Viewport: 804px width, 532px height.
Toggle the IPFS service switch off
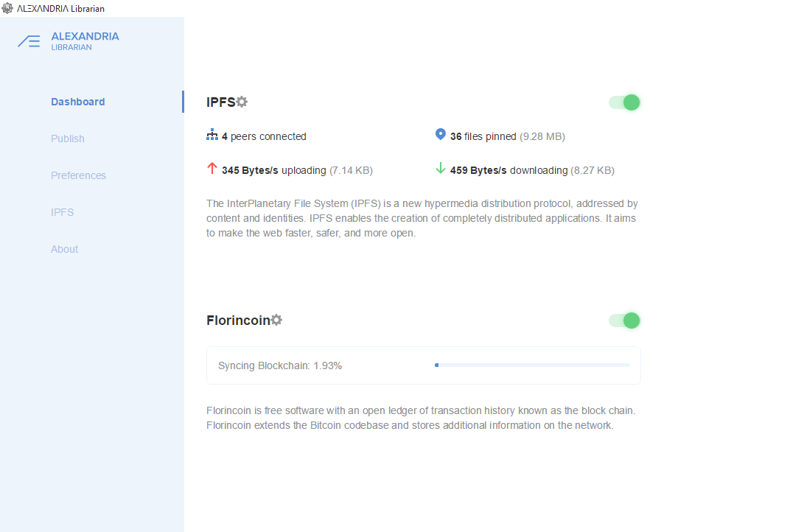[624, 102]
